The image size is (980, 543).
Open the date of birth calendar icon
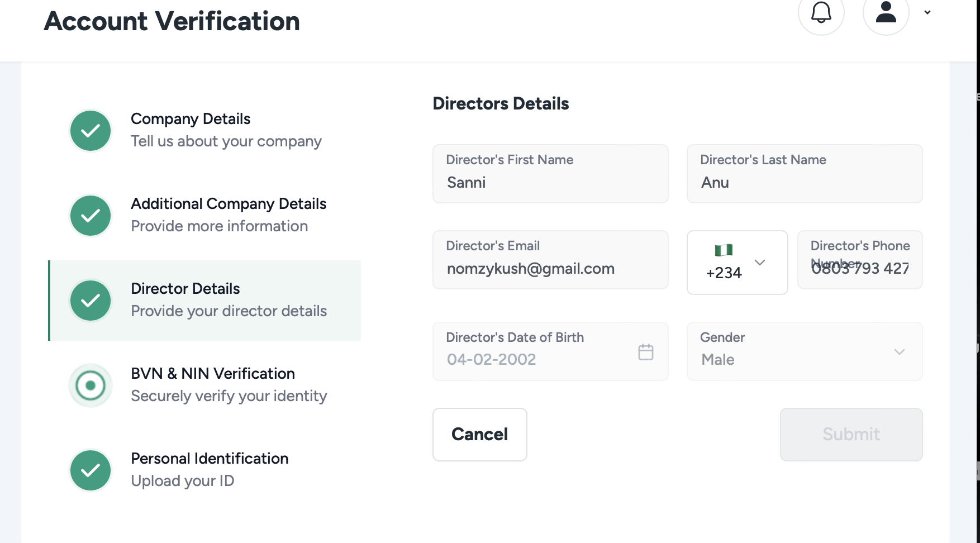(x=645, y=352)
